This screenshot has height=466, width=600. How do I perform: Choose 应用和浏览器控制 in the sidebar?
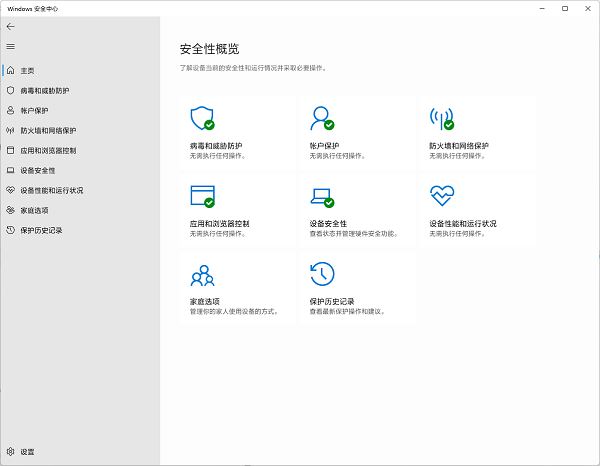coord(48,150)
